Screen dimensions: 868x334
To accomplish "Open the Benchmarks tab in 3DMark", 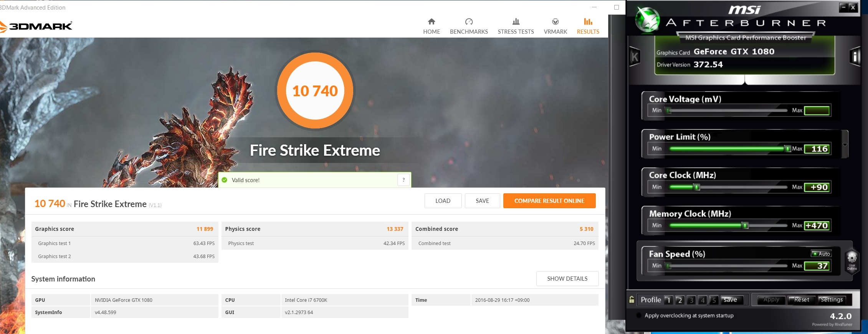I will (469, 26).
